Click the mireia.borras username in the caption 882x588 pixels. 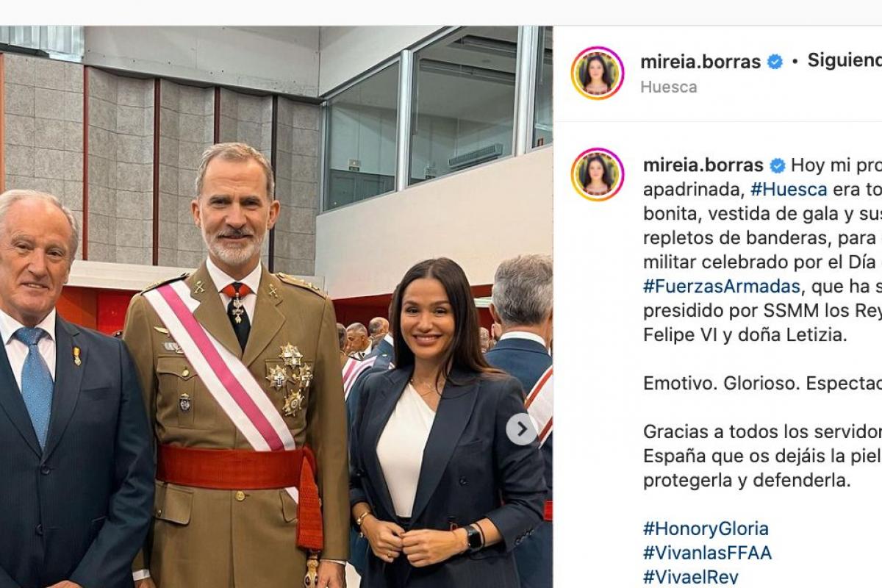coord(703,165)
